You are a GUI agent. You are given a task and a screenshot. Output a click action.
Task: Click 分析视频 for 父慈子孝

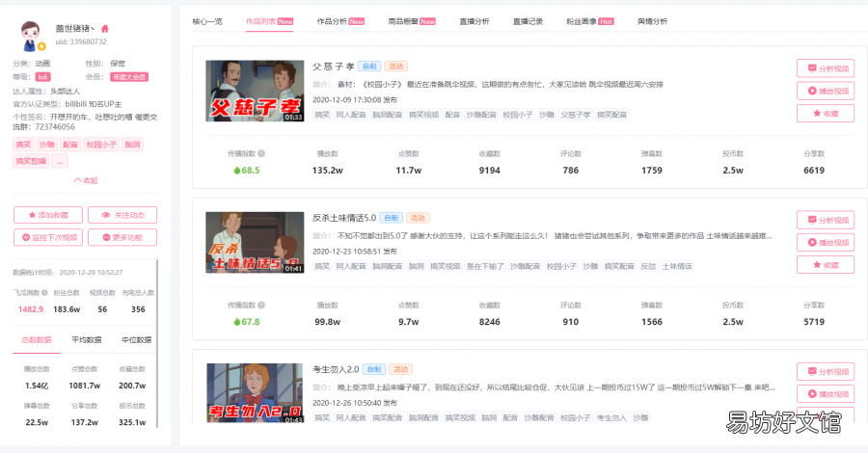click(826, 68)
